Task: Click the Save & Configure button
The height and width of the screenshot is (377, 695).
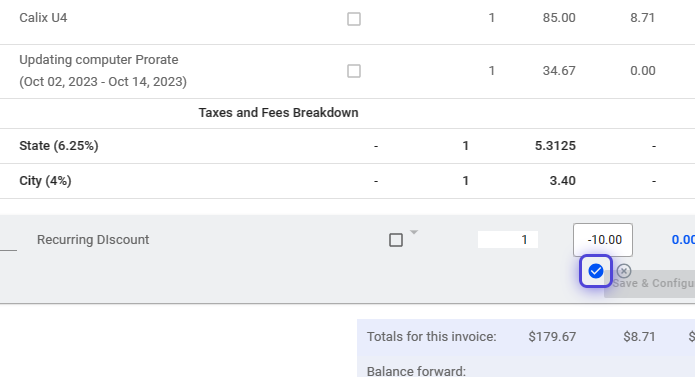Action: pos(650,284)
